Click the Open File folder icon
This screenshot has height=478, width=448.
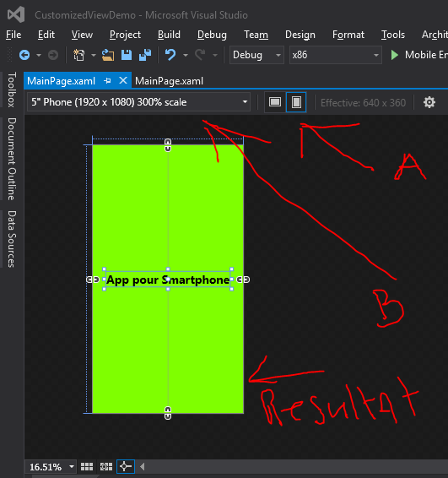tap(108, 55)
